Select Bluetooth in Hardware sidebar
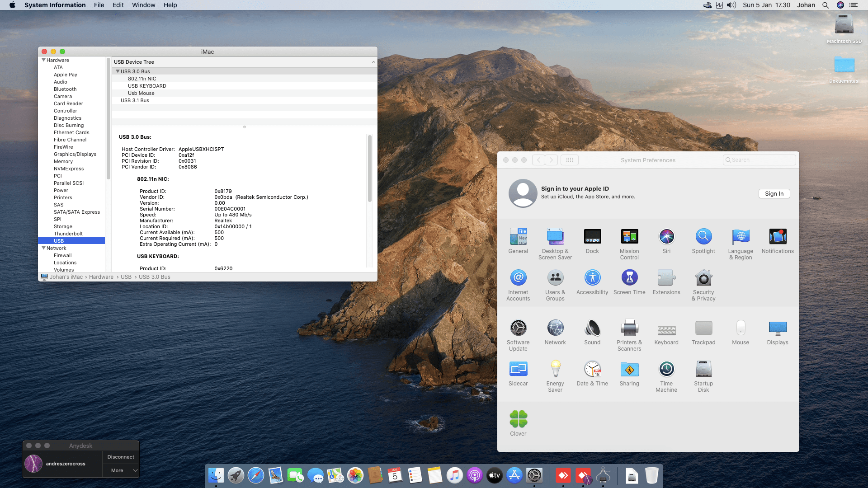The width and height of the screenshot is (868, 488). coord(65,89)
